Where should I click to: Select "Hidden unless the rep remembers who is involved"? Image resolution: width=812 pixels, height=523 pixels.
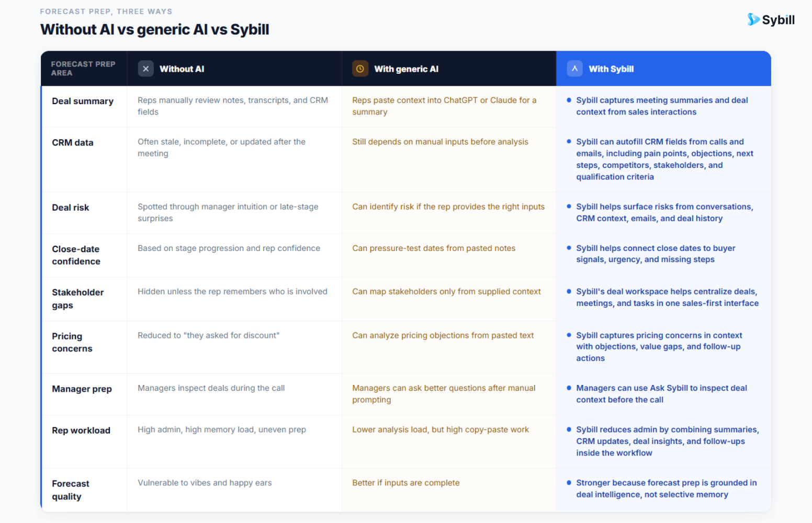coord(232,291)
